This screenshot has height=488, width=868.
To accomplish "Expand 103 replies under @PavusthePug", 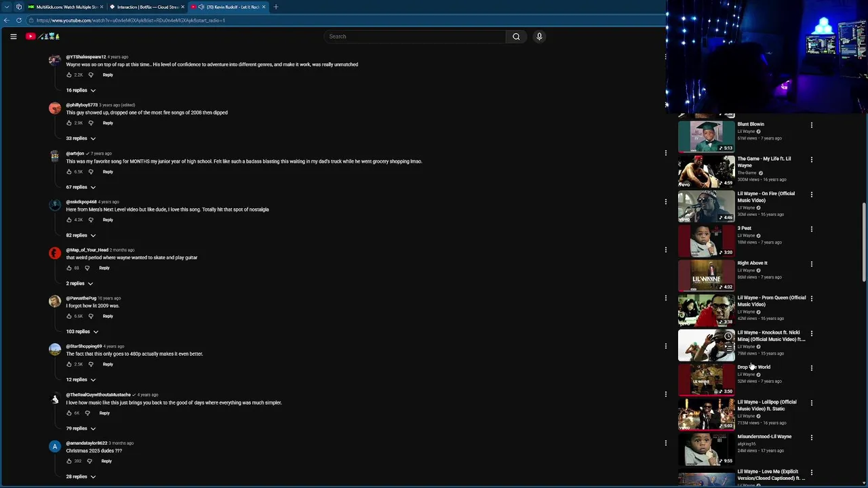I will 82,331.
